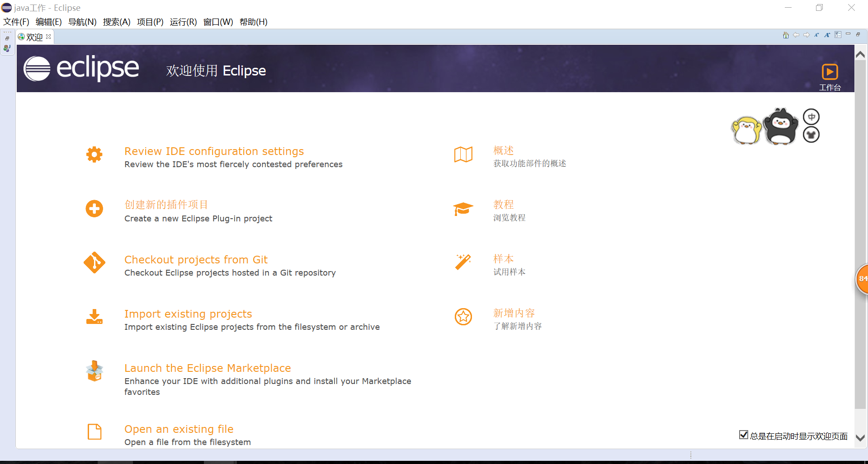The width and height of the screenshot is (868, 464).
Task: Open the 文件(F) menu
Action: (16, 22)
